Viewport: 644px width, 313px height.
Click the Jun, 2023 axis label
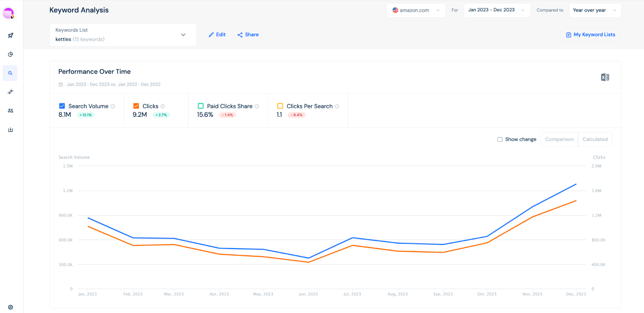click(308, 294)
